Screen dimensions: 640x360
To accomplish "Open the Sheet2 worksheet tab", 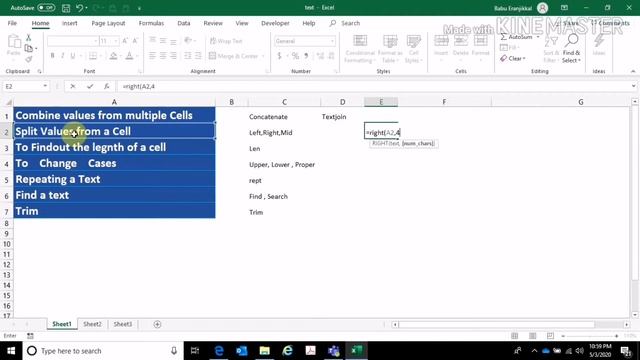I will pyautogui.click(x=92, y=324).
